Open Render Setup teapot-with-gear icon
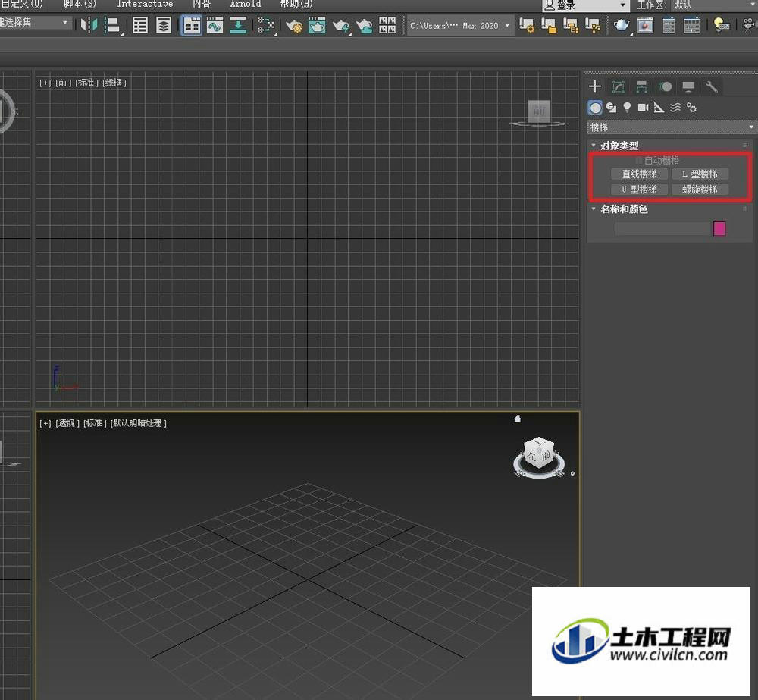 point(293,25)
